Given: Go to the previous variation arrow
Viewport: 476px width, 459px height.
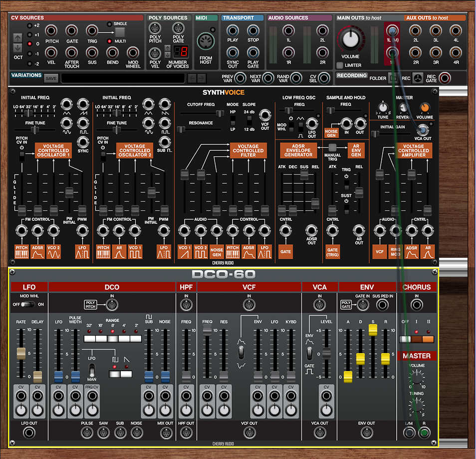Looking at the screenshot, I should [x=192, y=78].
